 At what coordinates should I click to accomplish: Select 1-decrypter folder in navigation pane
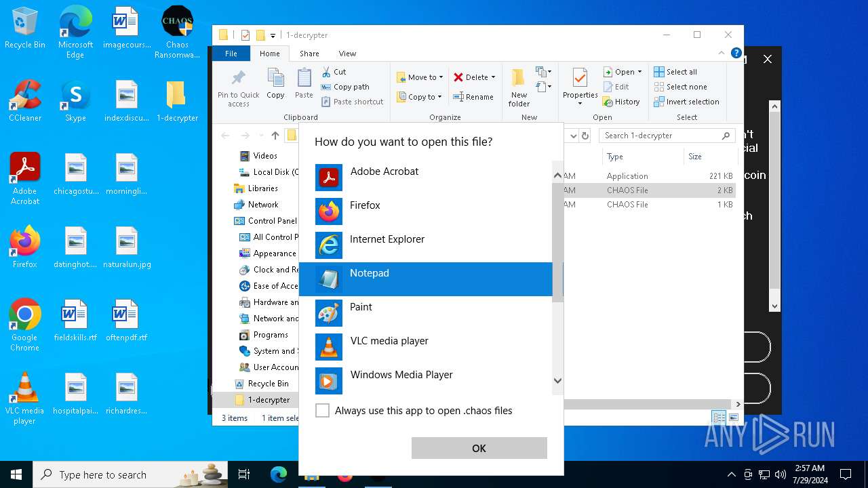(269, 400)
